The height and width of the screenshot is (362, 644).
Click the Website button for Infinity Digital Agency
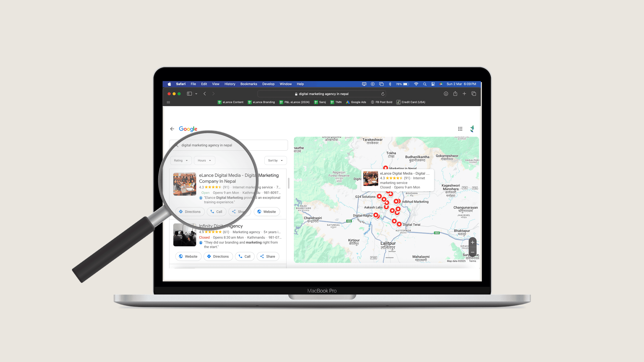click(x=188, y=256)
